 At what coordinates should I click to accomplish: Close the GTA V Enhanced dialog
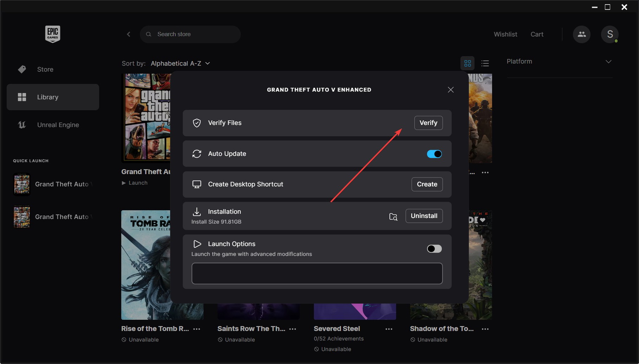[x=450, y=89]
